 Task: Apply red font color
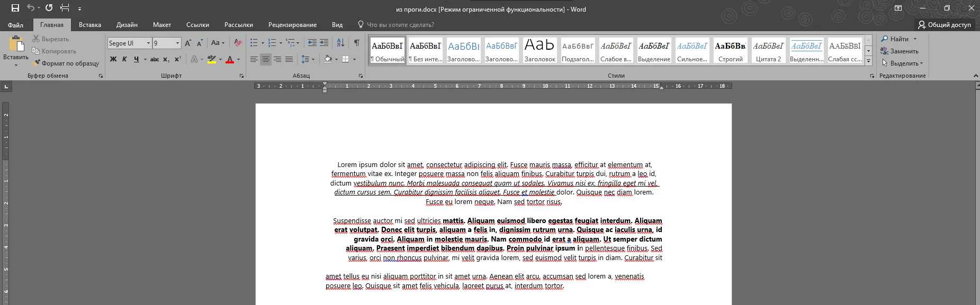(230, 59)
